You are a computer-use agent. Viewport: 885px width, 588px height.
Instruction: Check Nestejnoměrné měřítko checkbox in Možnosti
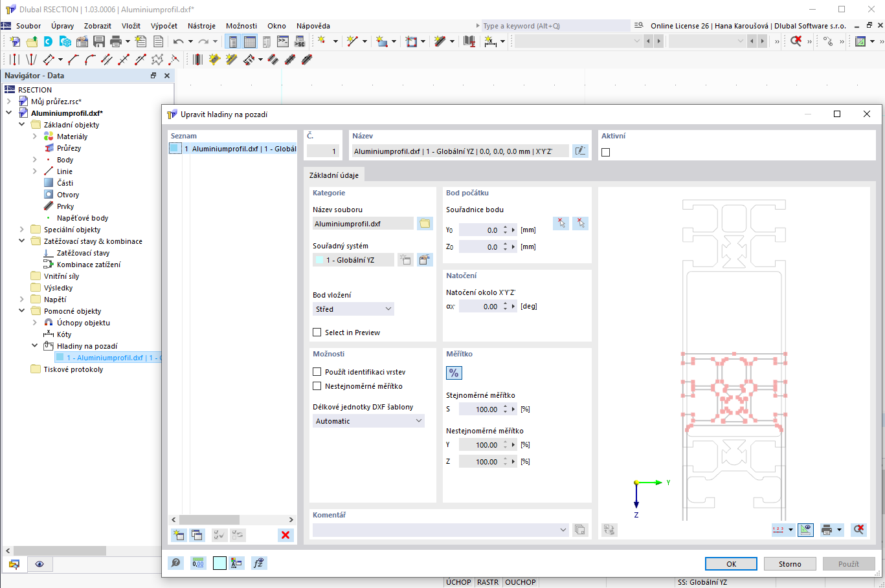click(317, 386)
